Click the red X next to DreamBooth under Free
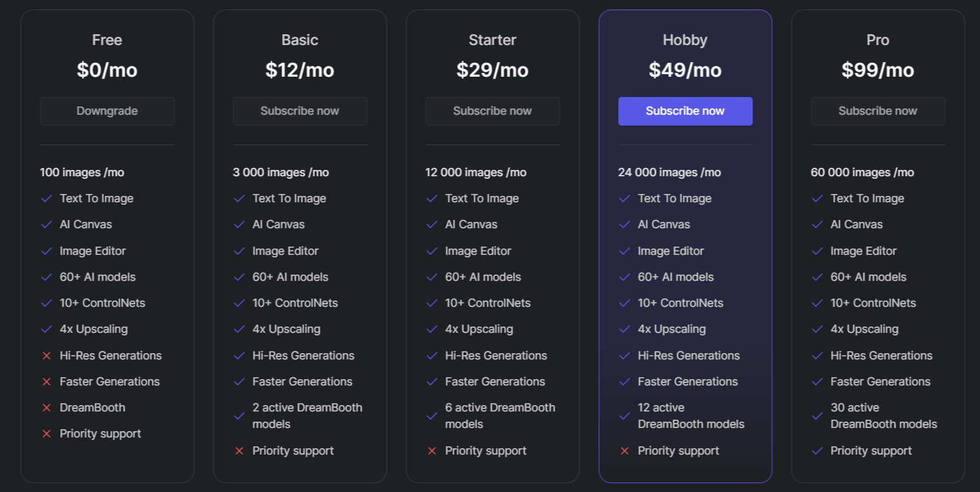The width and height of the screenshot is (980, 492). tap(47, 408)
